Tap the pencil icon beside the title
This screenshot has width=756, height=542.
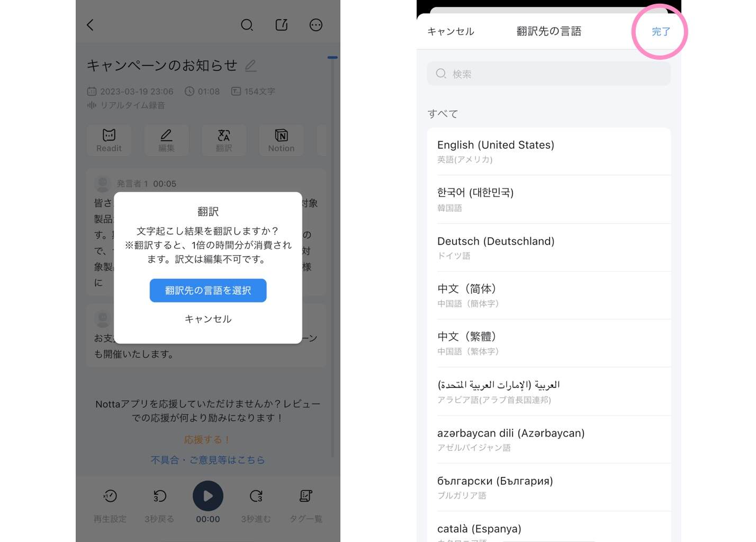[x=250, y=66]
